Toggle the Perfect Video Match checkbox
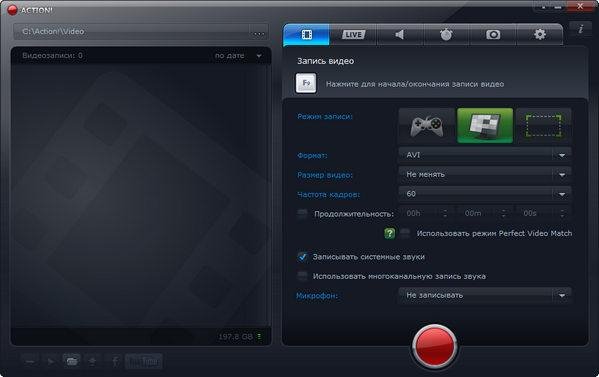The width and height of the screenshot is (599, 377). (405, 233)
